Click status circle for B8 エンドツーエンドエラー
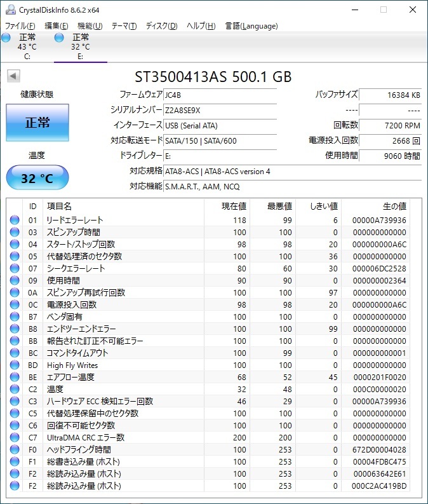Image resolution: width=428 pixels, height=504 pixels. pyautogui.click(x=15, y=329)
